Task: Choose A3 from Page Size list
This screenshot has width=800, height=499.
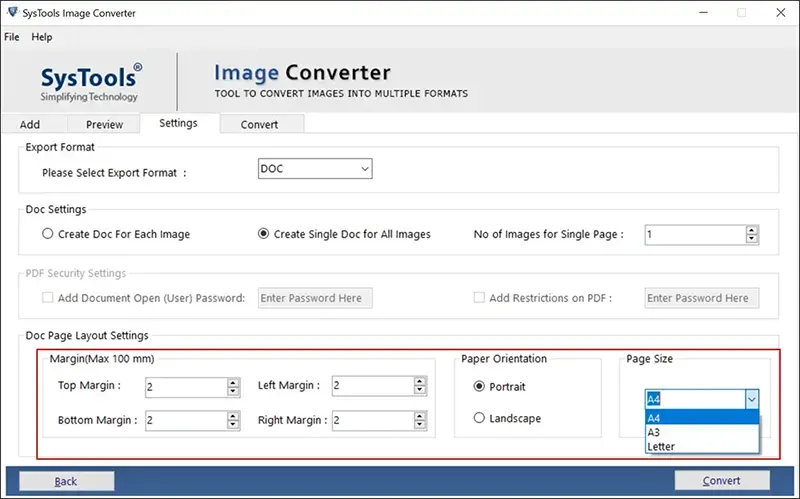Action: pos(702,432)
